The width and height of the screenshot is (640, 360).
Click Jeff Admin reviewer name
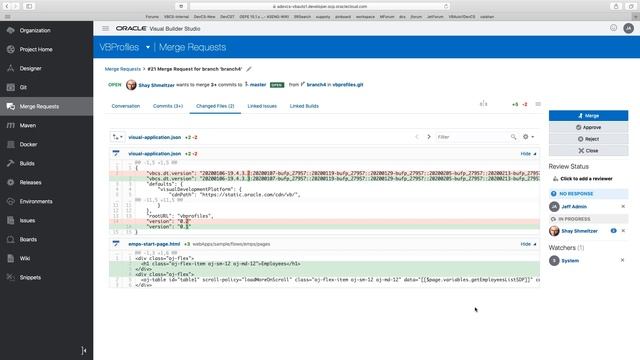coord(573,207)
